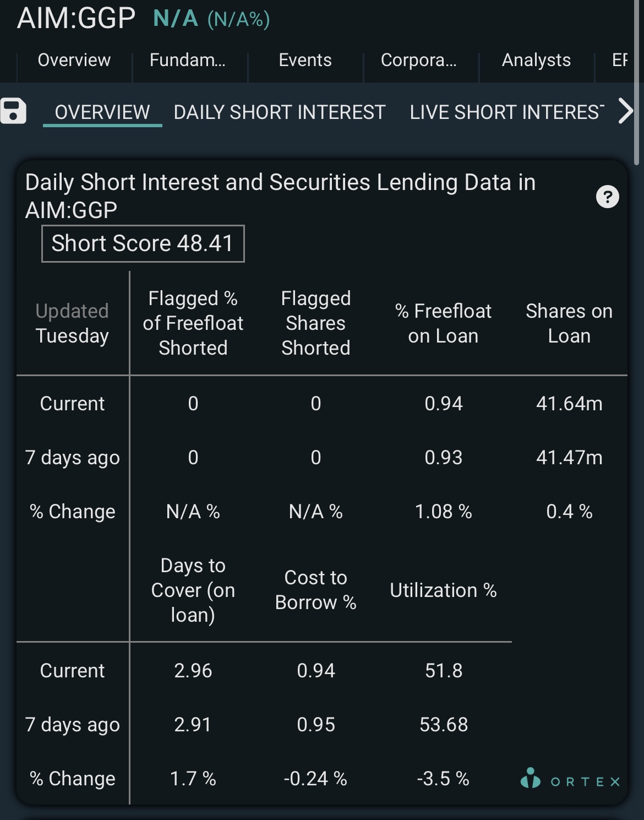Screen dimensions: 644x820
Task: Select the Cost to Borrow % header
Action: pyautogui.click(x=316, y=590)
